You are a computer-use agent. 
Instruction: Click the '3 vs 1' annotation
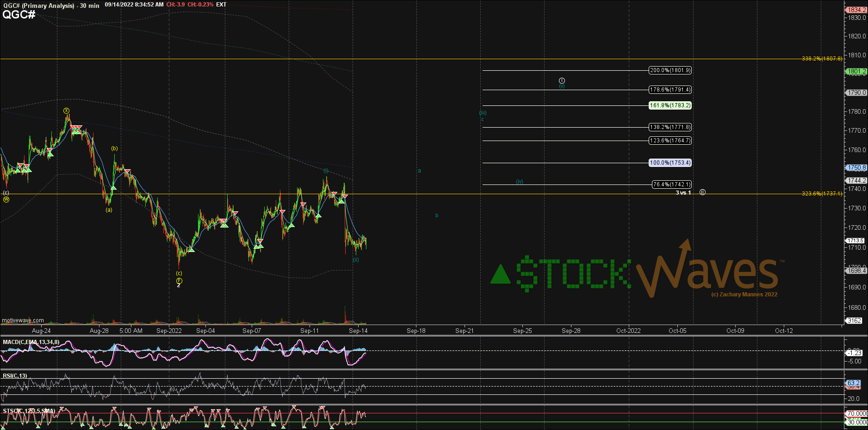[x=683, y=193]
